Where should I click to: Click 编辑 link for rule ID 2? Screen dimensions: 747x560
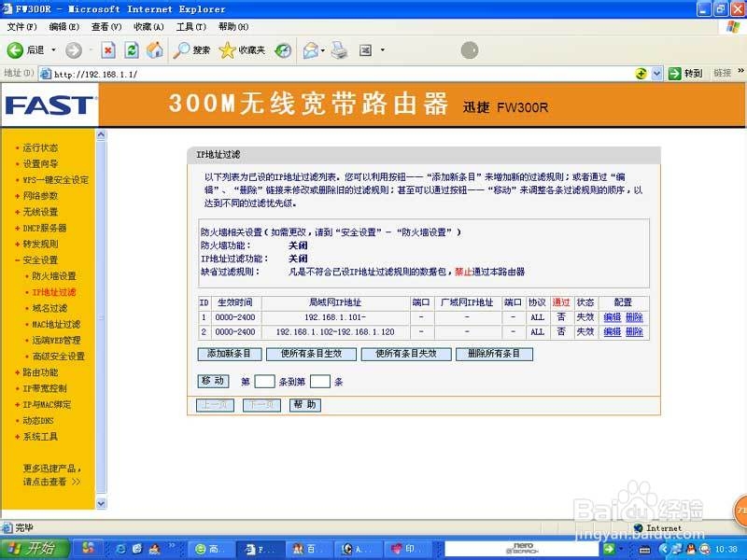[x=613, y=332]
